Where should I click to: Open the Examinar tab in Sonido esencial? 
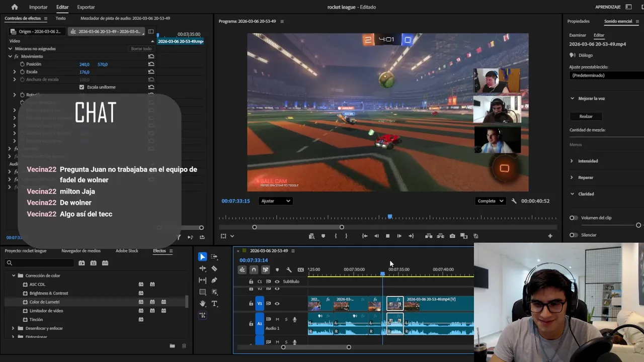[578, 35]
